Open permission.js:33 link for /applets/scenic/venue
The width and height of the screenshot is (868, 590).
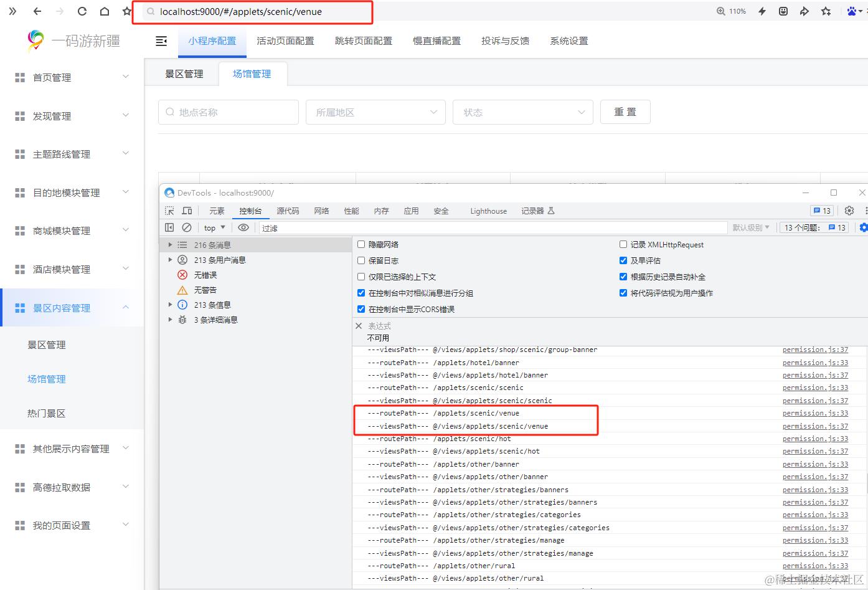(815, 413)
